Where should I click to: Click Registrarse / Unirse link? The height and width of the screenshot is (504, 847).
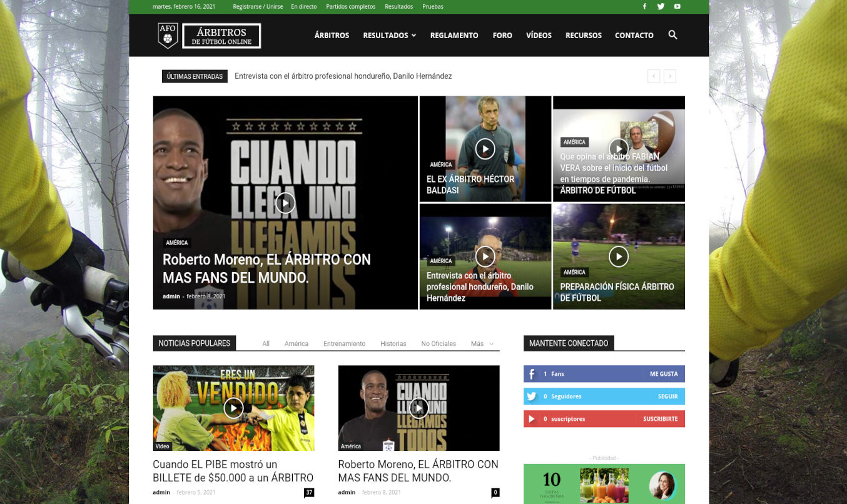pos(258,7)
